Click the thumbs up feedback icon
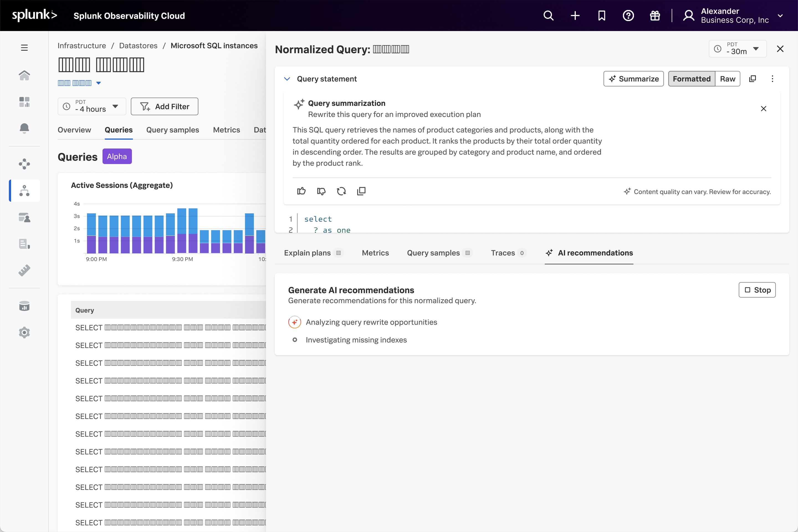This screenshot has width=798, height=532. pos(301,191)
